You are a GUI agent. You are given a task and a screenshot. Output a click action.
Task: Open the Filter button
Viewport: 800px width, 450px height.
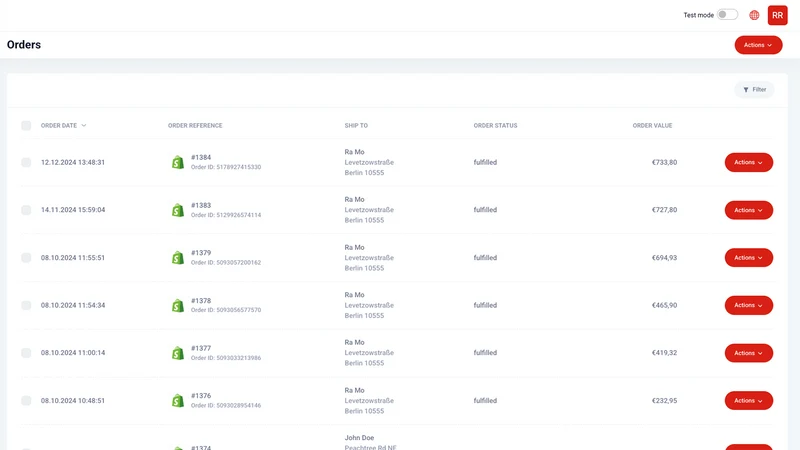pos(754,90)
